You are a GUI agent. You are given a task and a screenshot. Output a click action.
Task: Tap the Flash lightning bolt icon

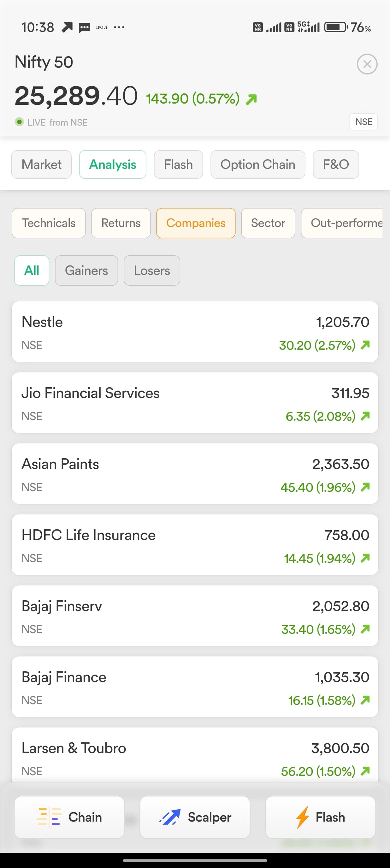302,817
